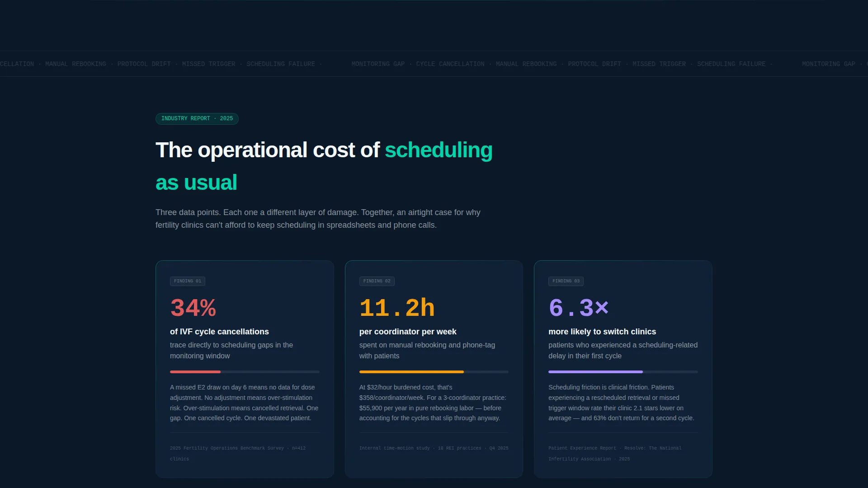Click 'more likely to switch clinics' label
This screenshot has height=488, width=868.
602,332
